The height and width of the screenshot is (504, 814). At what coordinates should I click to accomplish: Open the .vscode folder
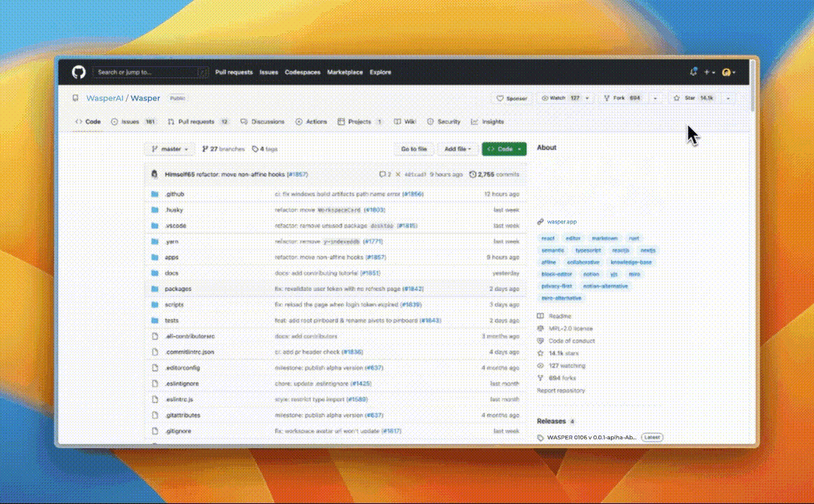point(175,225)
